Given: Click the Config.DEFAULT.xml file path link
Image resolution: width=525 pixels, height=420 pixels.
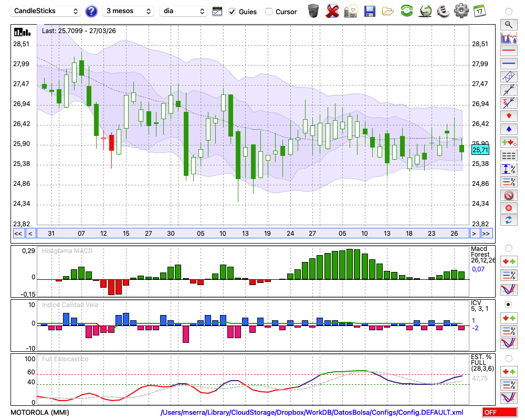Looking at the screenshot, I should coord(312,413).
